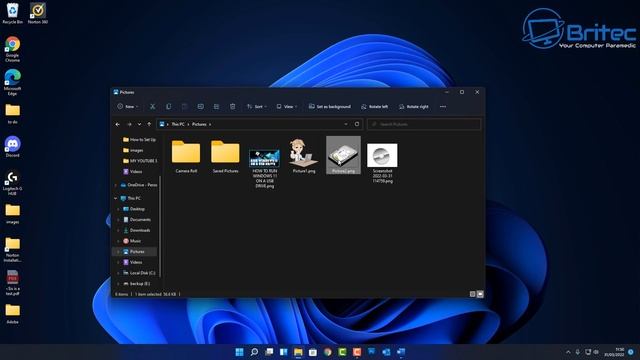Select Videos under This PC
640x360 pixels.
coord(133,262)
